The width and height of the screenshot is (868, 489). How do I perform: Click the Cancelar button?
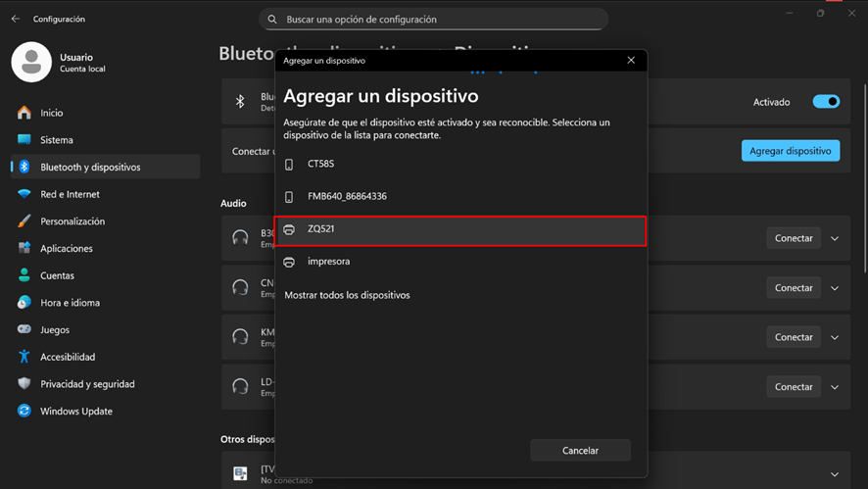580,451
